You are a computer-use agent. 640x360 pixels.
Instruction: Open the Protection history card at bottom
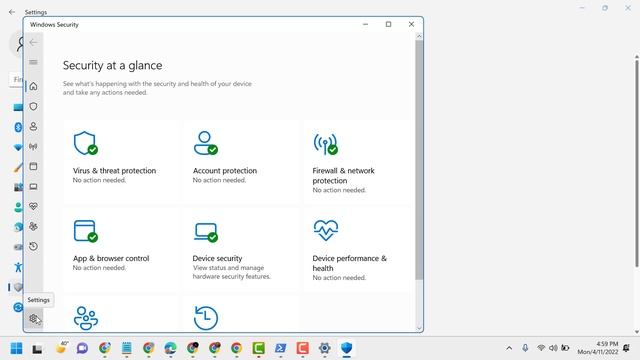pos(241,314)
